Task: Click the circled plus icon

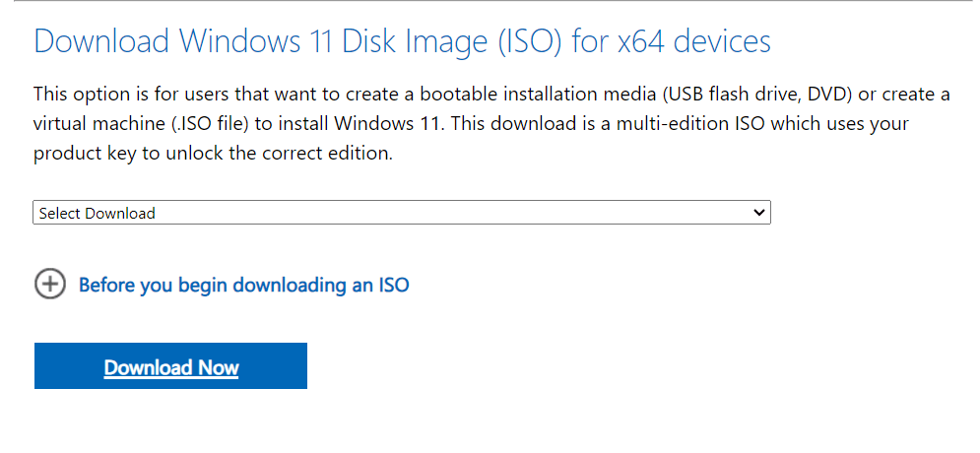Action: 49,285
